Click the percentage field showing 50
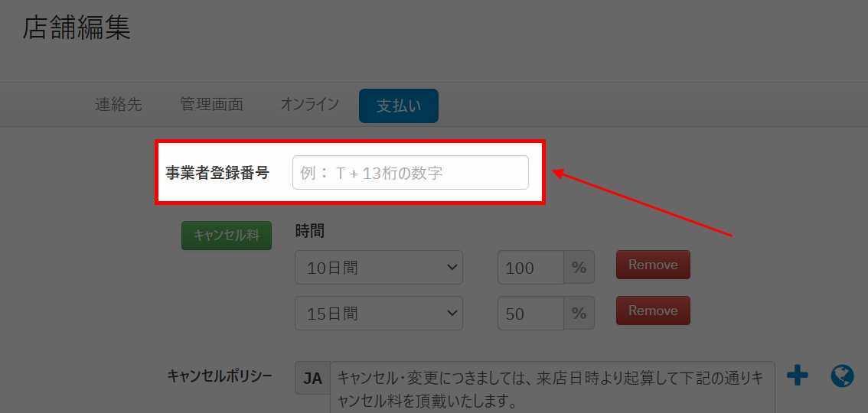This screenshot has height=413, width=868. coord(530,314)
